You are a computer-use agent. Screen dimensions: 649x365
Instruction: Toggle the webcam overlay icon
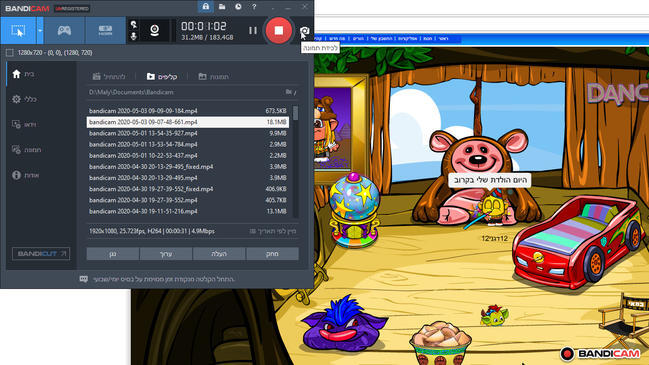(154, 30)
